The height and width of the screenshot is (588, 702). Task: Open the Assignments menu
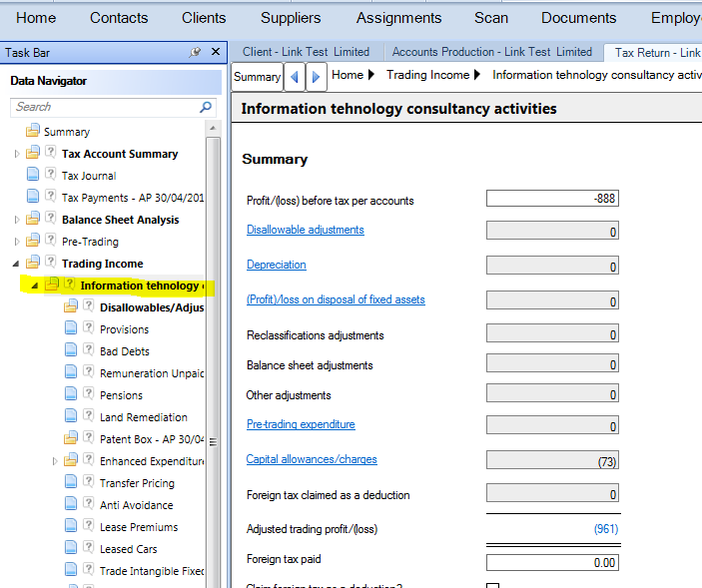point(398,18)
